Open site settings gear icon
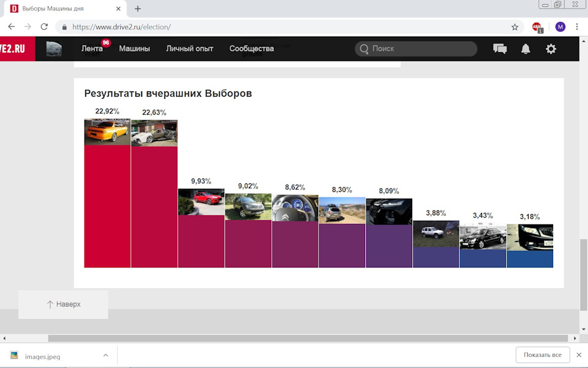The width and height of the screenshot is (588, 368). (x=551, y=49)
